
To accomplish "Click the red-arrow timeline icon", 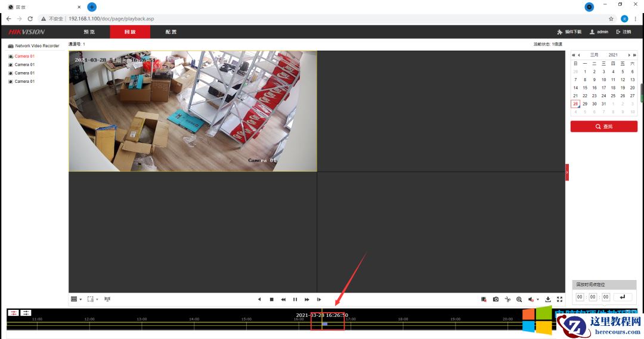I will (13, 313).
